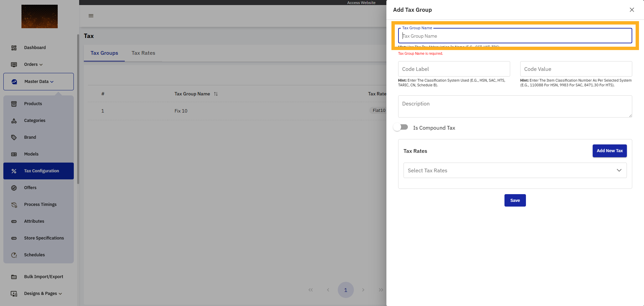Image resolution: width=644 pixels, height=306 pixels.
Task: Open the sidebar hamburger menu
Action: click(x=91, y=15)
